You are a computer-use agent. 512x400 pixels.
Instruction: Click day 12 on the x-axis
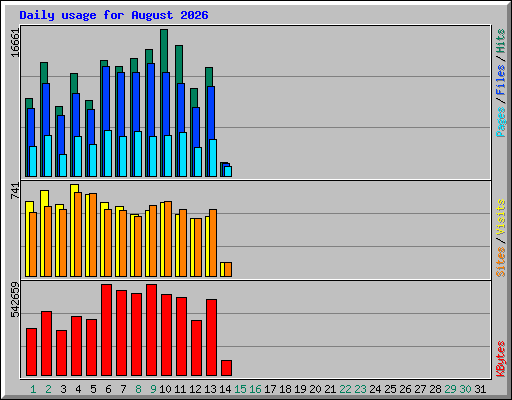coord(195,389)
